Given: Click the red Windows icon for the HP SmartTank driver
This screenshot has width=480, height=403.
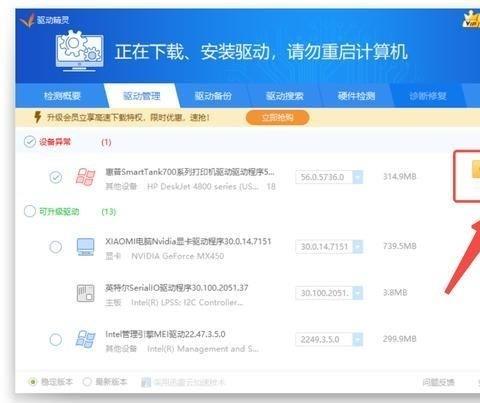Looking at the screenshot, I should (x=85, y=177).
